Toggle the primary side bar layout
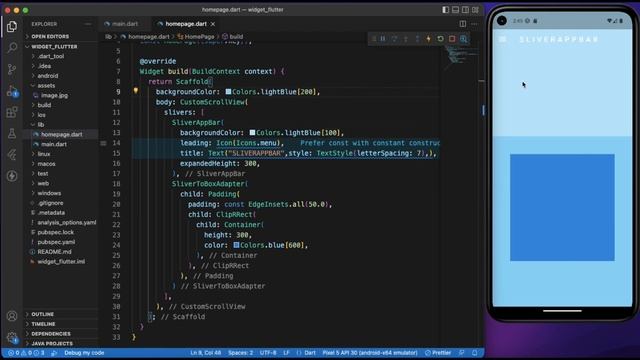Viewport: 640px width, 360px height. [x=446, y=10]
